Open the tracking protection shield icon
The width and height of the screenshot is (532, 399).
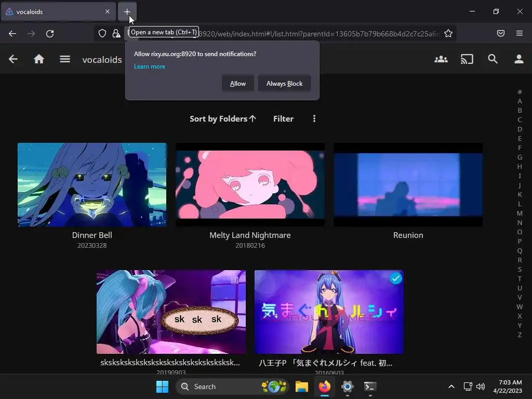[x=102, y=33]
